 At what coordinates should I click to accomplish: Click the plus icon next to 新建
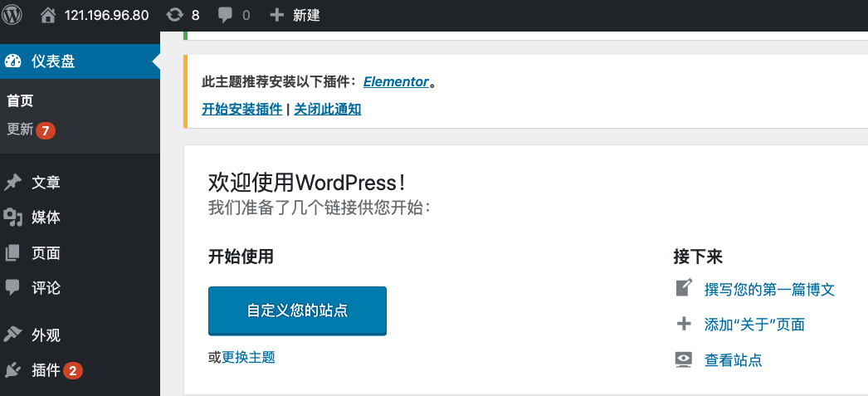(x=276, y=15)
